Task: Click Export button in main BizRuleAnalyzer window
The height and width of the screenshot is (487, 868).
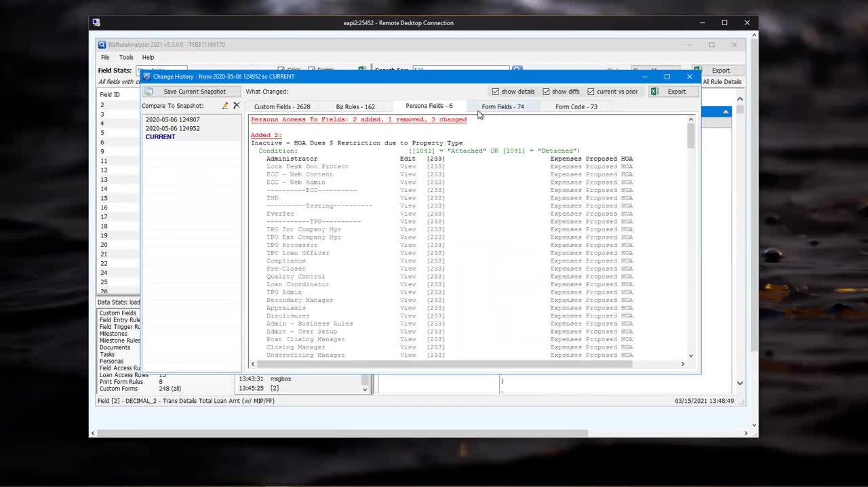Action: click(x=717, y=70)
